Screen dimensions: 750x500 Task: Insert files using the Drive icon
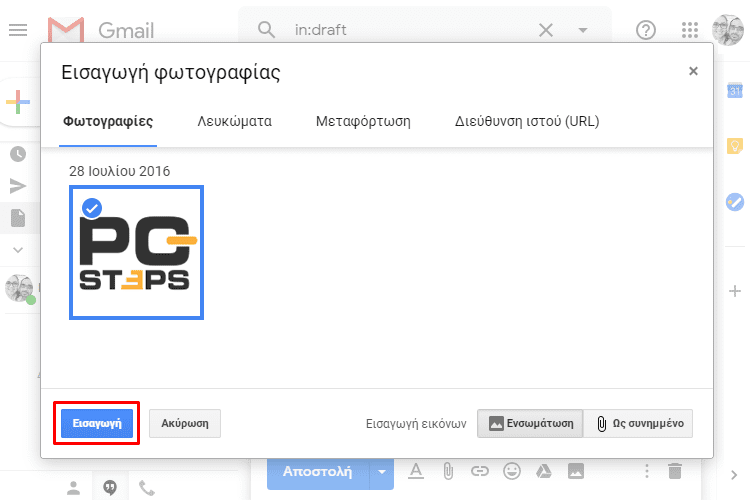[x=543, y=472]
